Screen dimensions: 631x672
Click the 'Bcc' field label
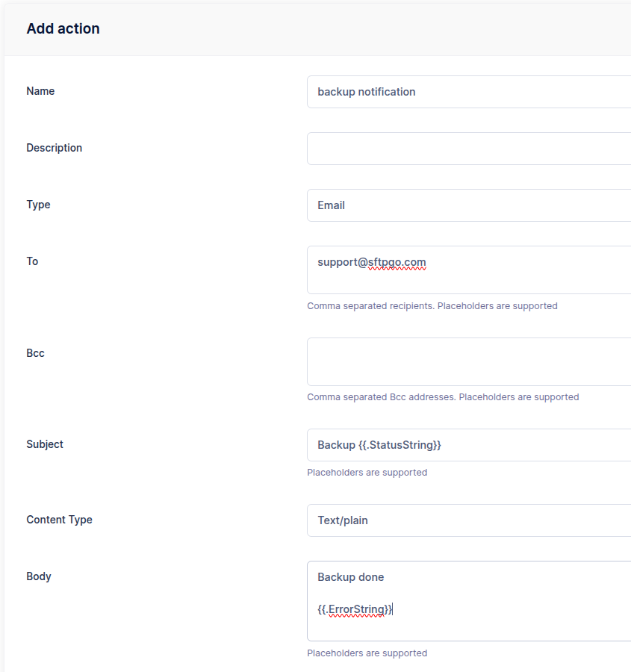[x=35, y=353]
